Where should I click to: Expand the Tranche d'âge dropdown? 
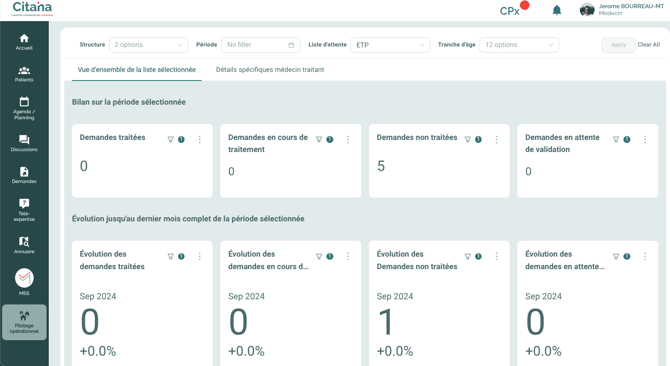[x=519, y=45]
